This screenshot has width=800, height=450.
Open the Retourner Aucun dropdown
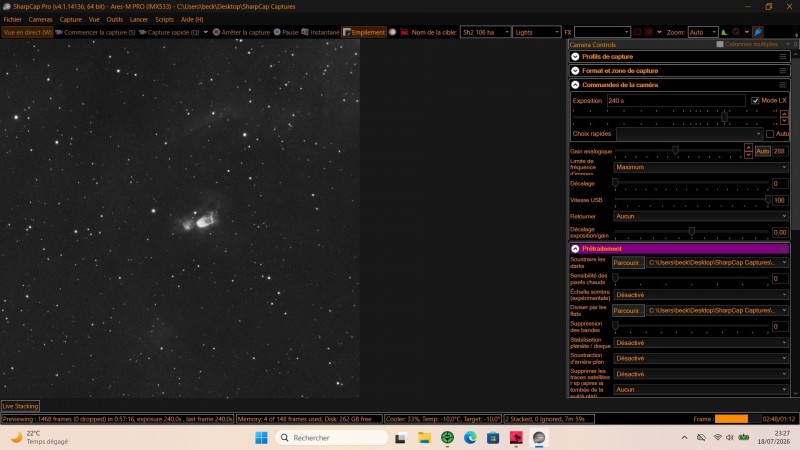pos(701,216)
